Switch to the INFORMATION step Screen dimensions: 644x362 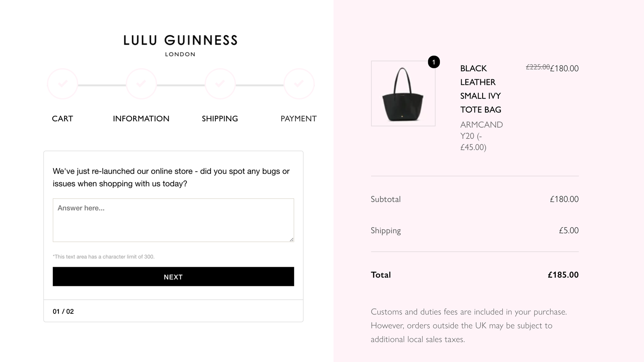click(x=141, y=119)
